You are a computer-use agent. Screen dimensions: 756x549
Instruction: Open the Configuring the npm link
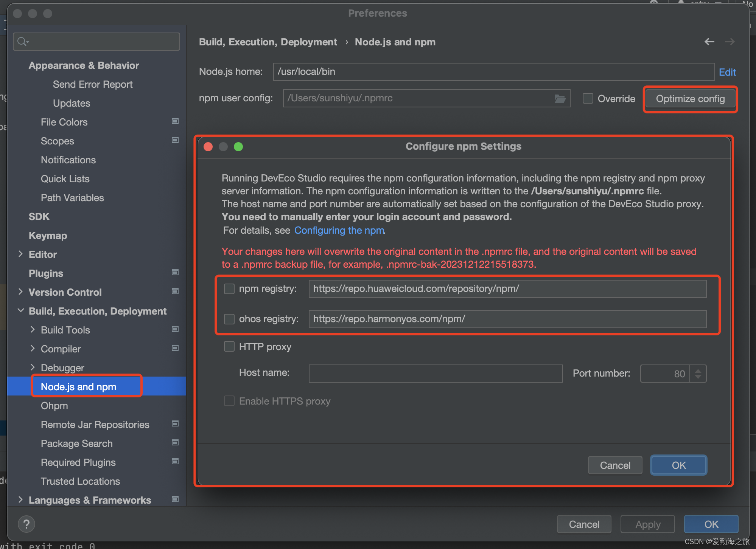[x=339, y=230]
